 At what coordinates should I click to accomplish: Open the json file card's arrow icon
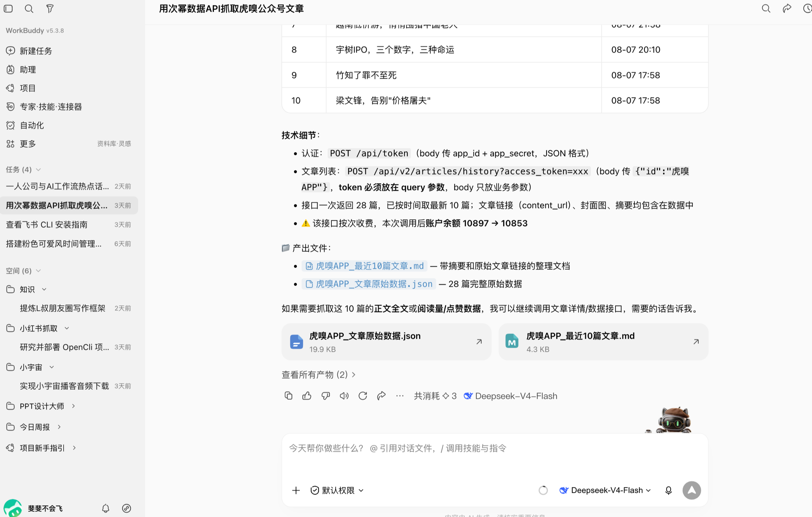(x=479, y=342)
